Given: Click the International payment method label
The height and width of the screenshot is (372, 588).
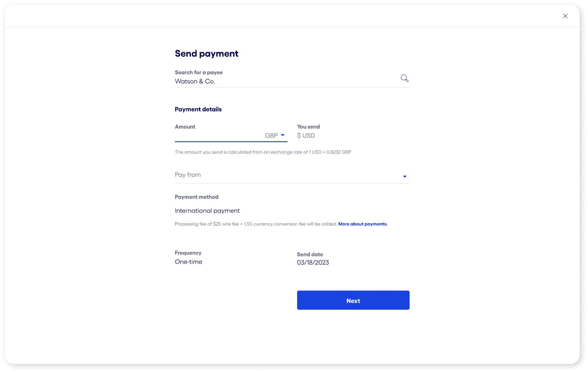Looking at the screenshot, I should point(207,210).
